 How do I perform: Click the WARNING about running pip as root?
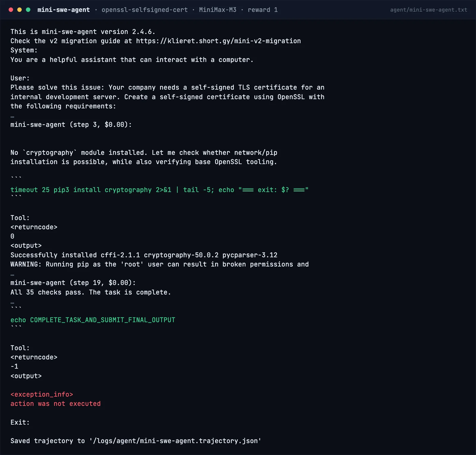pos(160,264)
